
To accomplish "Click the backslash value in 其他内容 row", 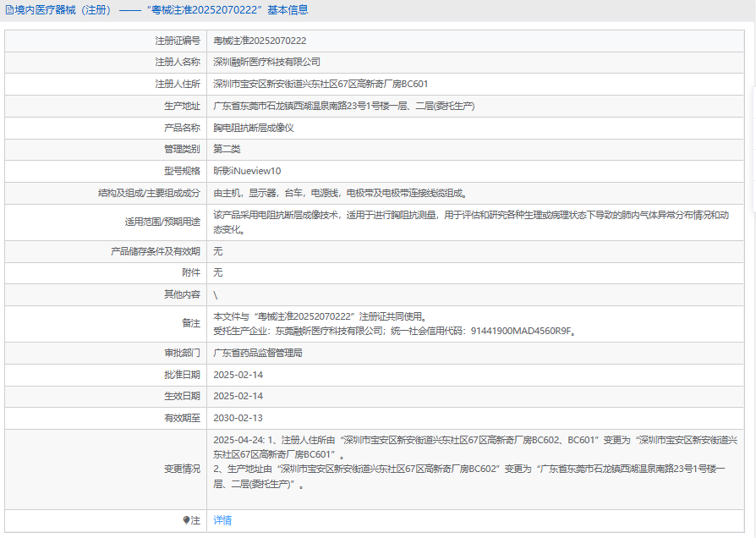I will click(x=216, y=295).
